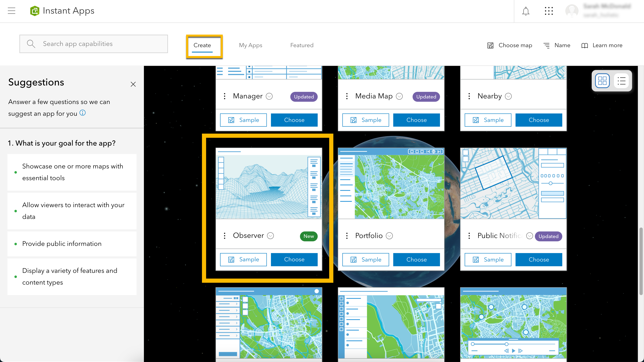Switch to the Featured tab
644x362 pixels.
click(301, 45)
